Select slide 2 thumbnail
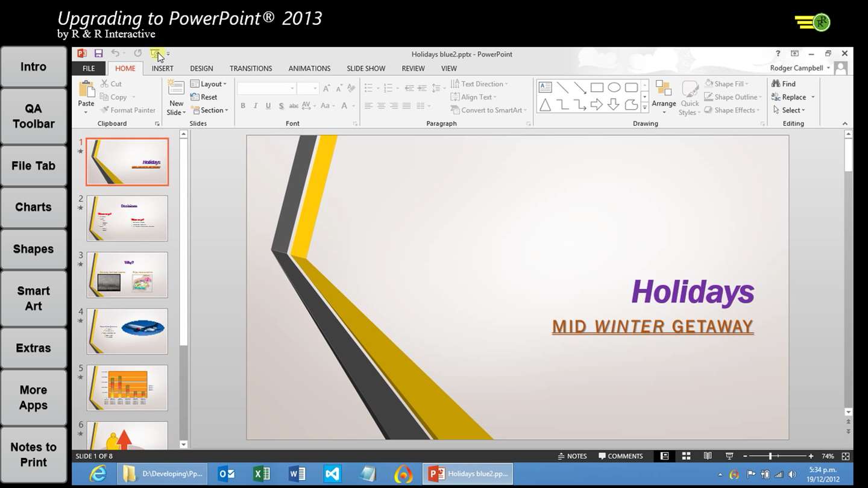The height and width of the screenshot is (488, 868). point(127,218)
